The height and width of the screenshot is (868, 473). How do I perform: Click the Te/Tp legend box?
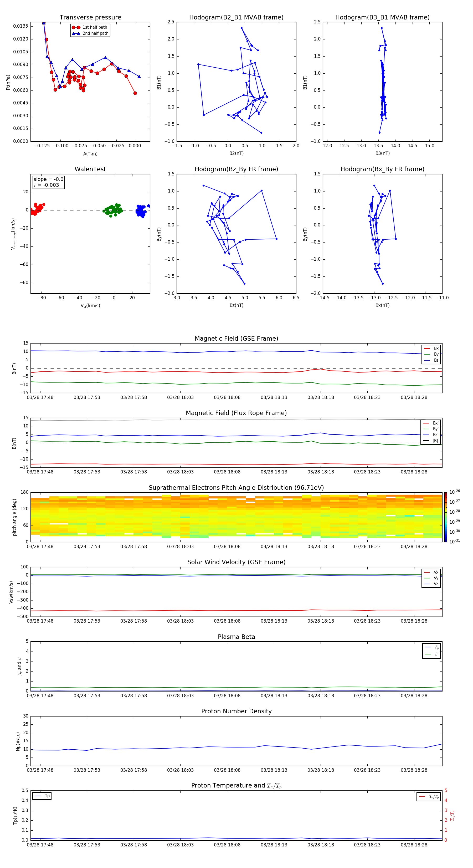tap(429, 796)
